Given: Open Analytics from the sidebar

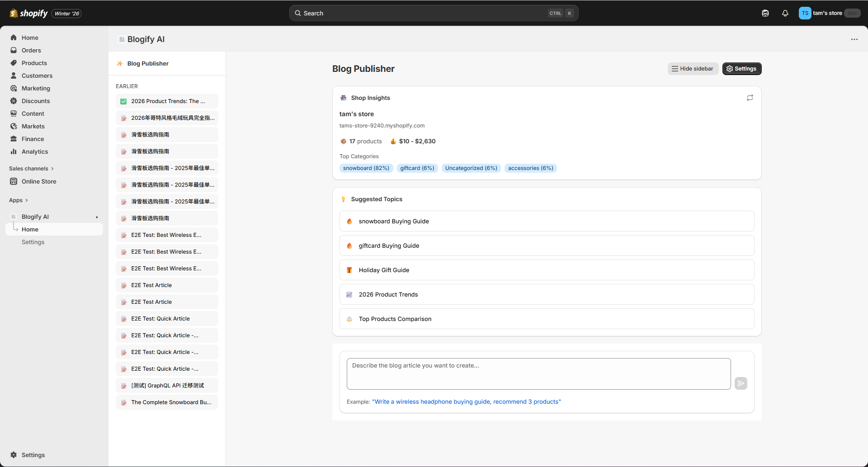Looking at the screenshot, I should (35, 151).
